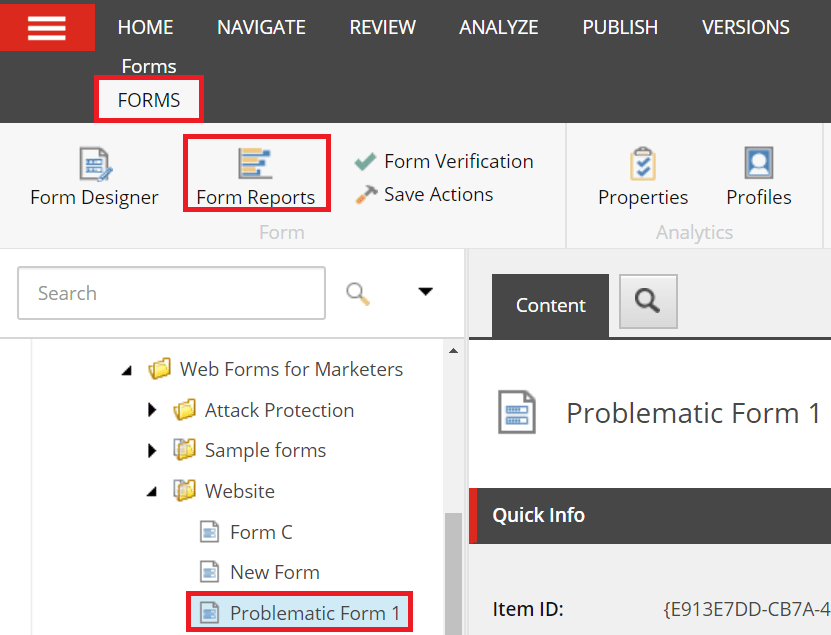Screen dimensions: 831x635
Task: Open Save Actions with hammer icon
Action: pyautogui.click(x=425, y=194)
